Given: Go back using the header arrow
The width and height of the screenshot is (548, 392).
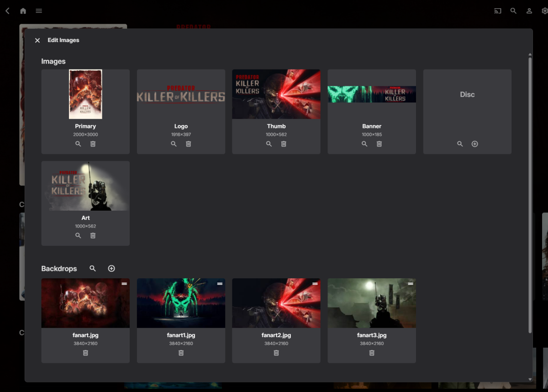Looking at the screenshot, I should (7, 11).
